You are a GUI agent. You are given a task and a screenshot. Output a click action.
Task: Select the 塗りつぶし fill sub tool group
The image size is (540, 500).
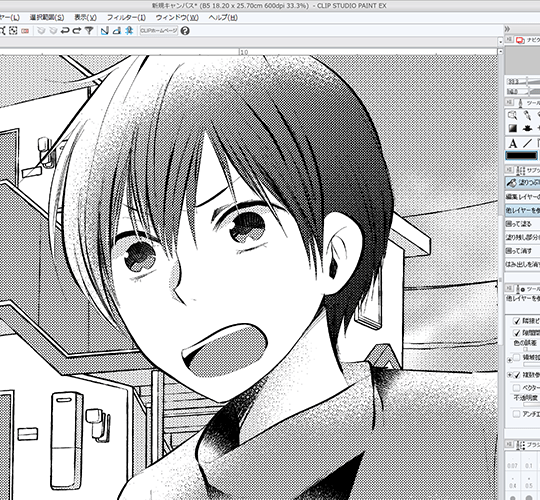tap(523, 183)
